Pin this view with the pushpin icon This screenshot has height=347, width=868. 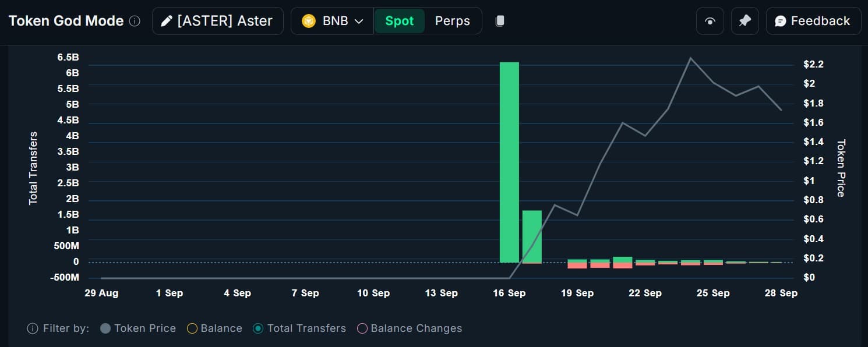click(x=744, y=21)
